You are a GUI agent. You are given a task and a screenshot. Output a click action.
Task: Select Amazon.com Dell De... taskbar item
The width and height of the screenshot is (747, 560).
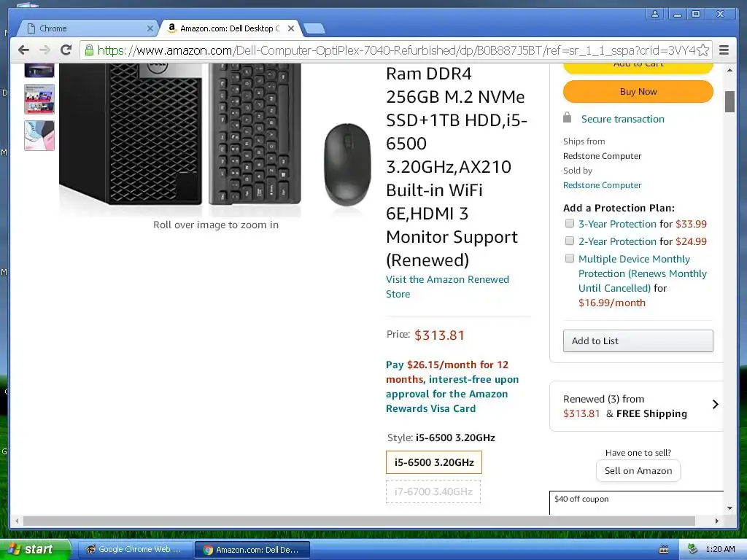252,550
